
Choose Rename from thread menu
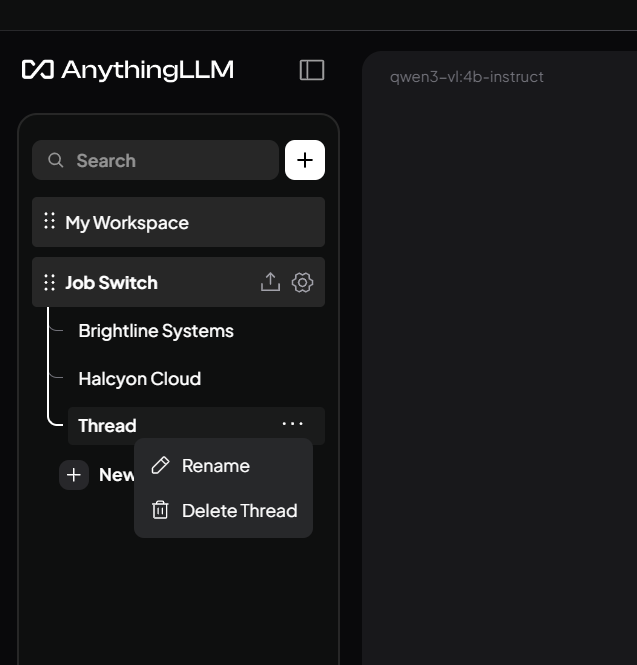tap(224, 466)
